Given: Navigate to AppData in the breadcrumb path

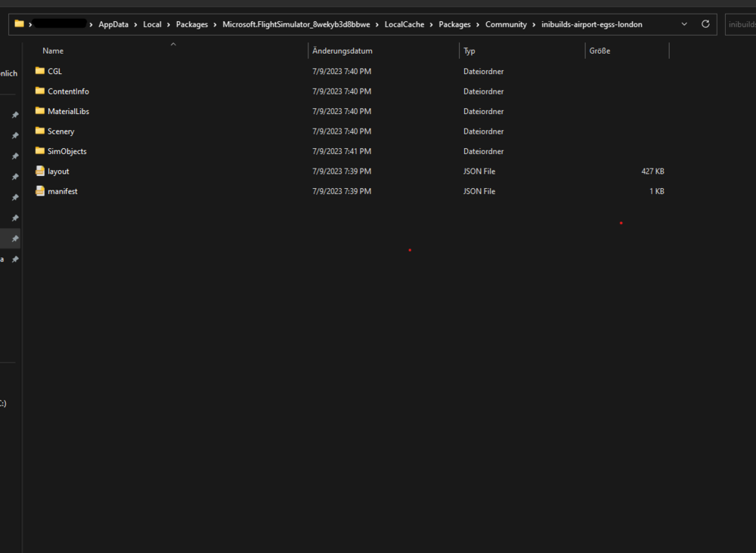Looking at the screenshot, I should tap(113, 25).
